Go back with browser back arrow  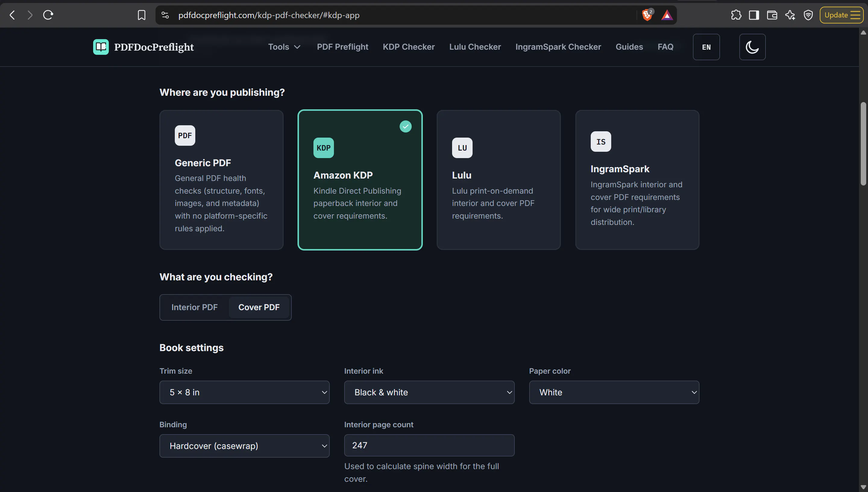point(13,15)
